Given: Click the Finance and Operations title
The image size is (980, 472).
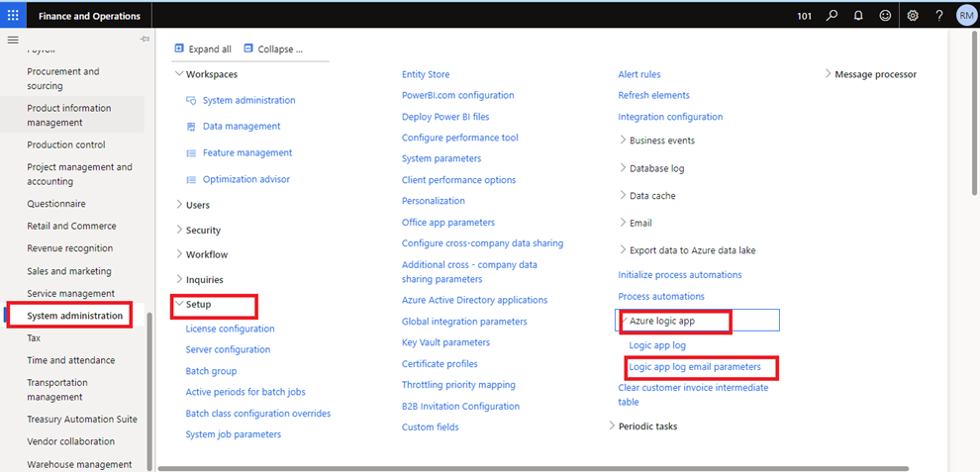Looking at the screenshot, I should 89,16.
